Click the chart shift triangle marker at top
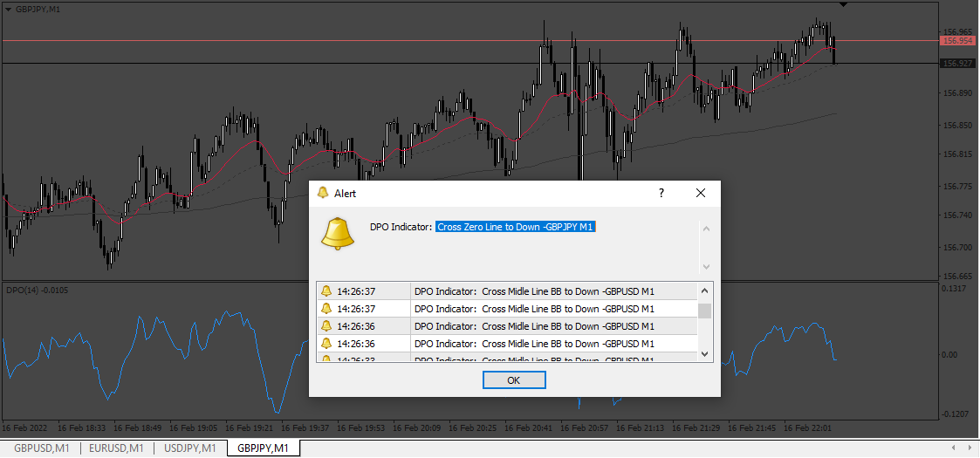The height and width of the screenshot is (458, 980). point(843,4)
